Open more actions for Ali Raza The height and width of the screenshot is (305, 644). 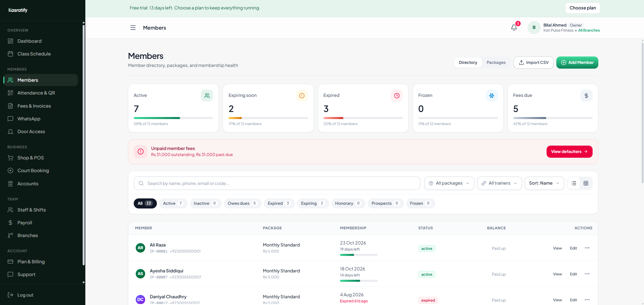(x=587, y=248)
